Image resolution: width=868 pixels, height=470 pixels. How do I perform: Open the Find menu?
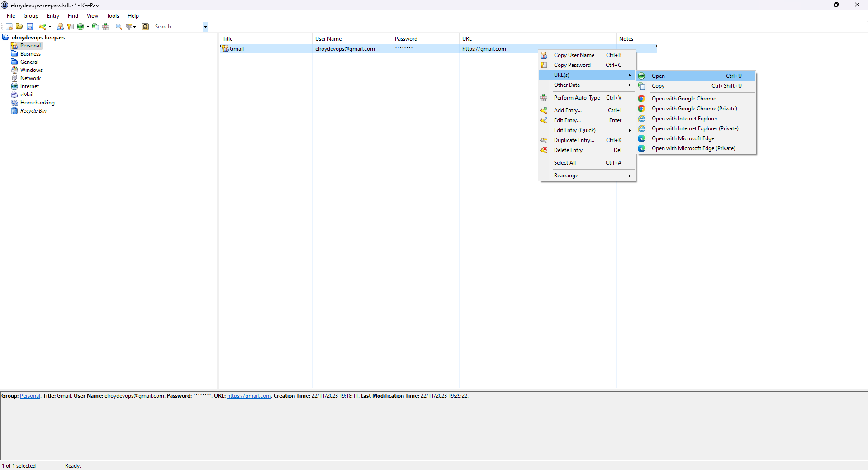click(73, 16)
